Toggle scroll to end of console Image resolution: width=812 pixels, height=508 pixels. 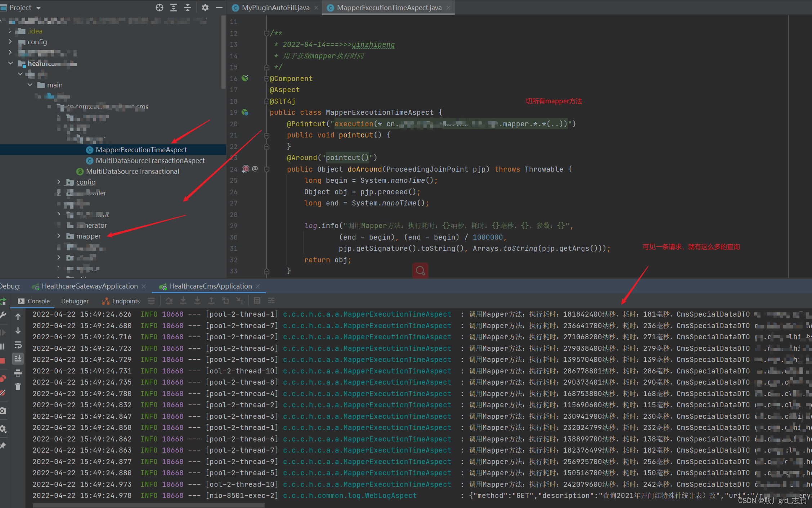pos(18,359)
